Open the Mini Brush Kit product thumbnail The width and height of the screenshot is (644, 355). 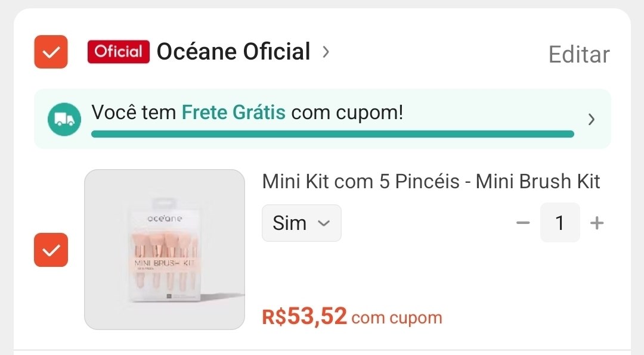pyautogui.click(x=164, y=250)
